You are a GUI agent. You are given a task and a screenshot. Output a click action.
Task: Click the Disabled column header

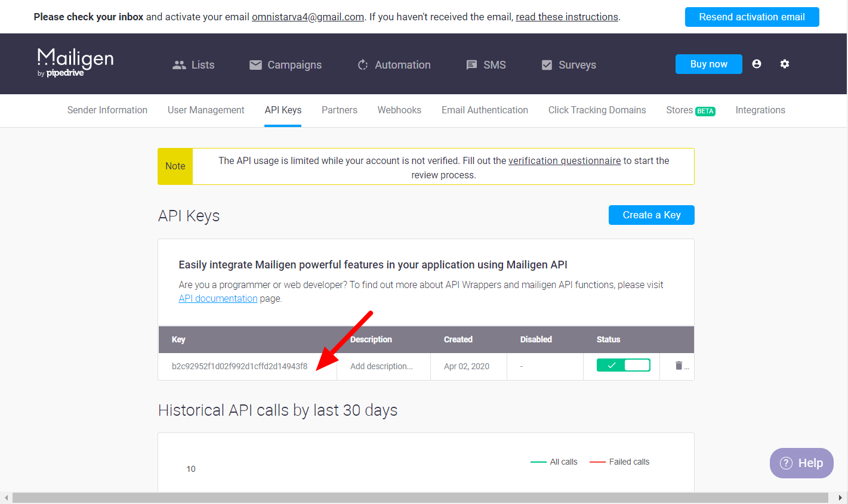[536, 339]
